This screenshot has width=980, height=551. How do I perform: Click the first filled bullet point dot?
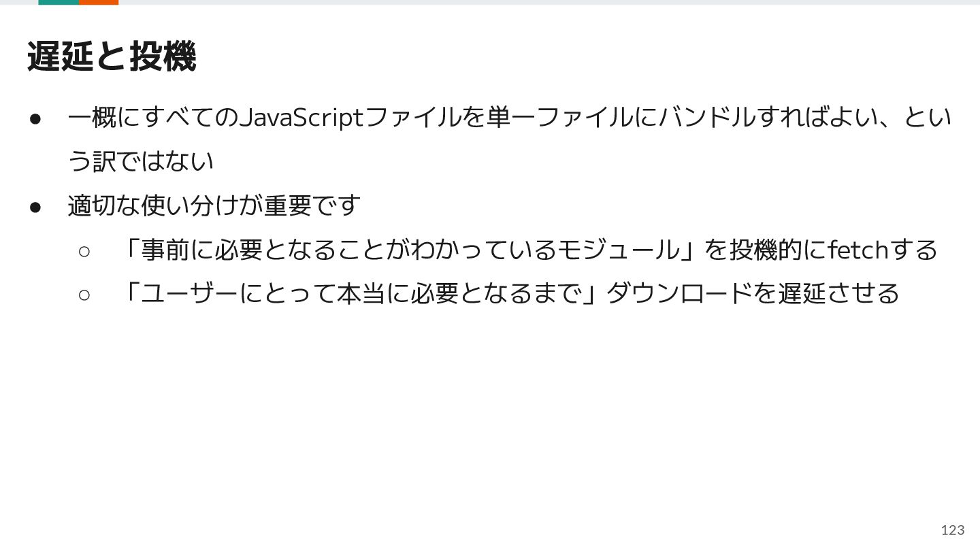click(x=35, y=118)
